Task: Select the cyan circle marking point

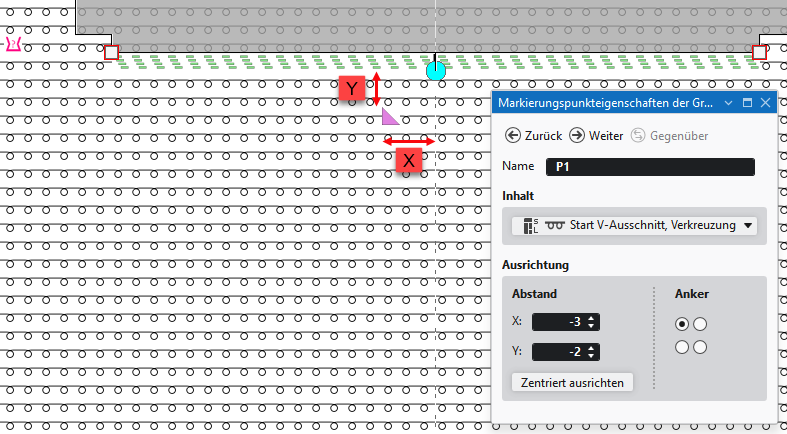Action: coord(435,71)
